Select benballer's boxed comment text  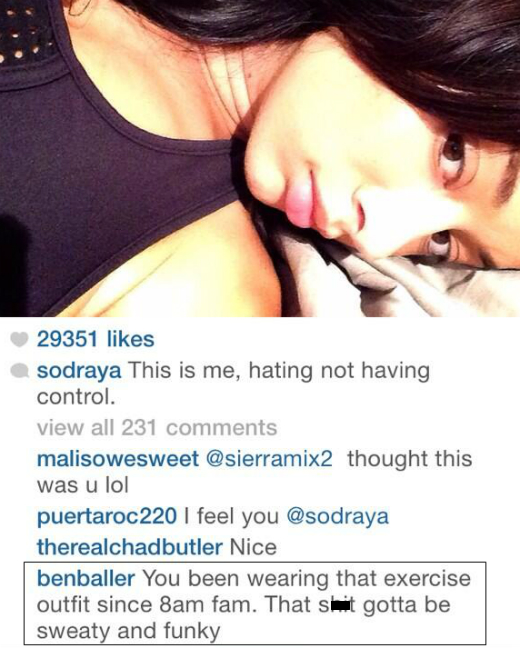255,603
